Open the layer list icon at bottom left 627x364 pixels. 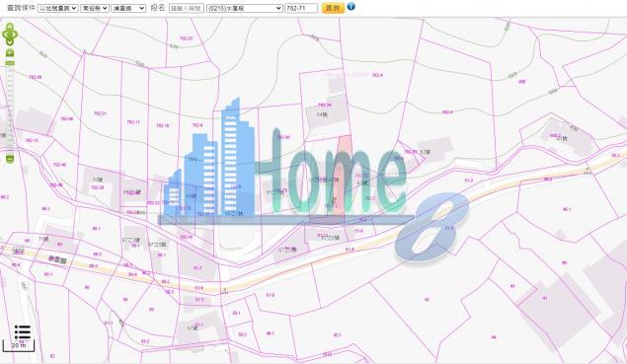coord(23,332)
